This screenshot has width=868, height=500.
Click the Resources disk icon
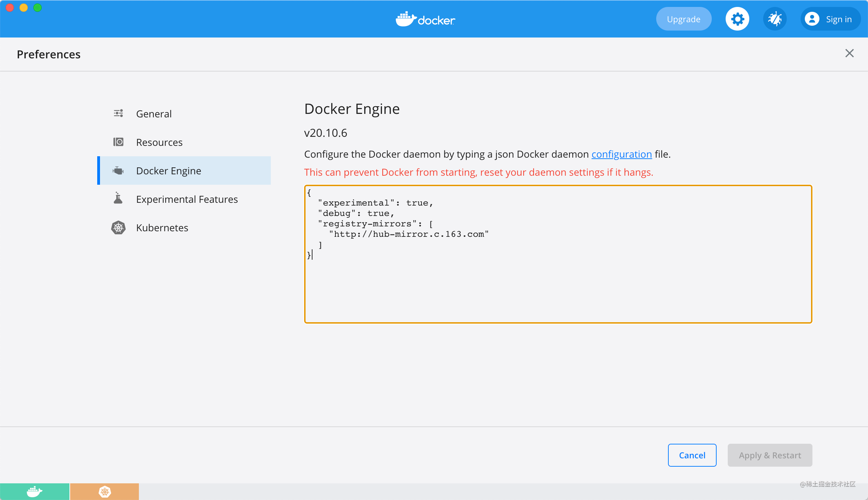click(x=118, y=142)
